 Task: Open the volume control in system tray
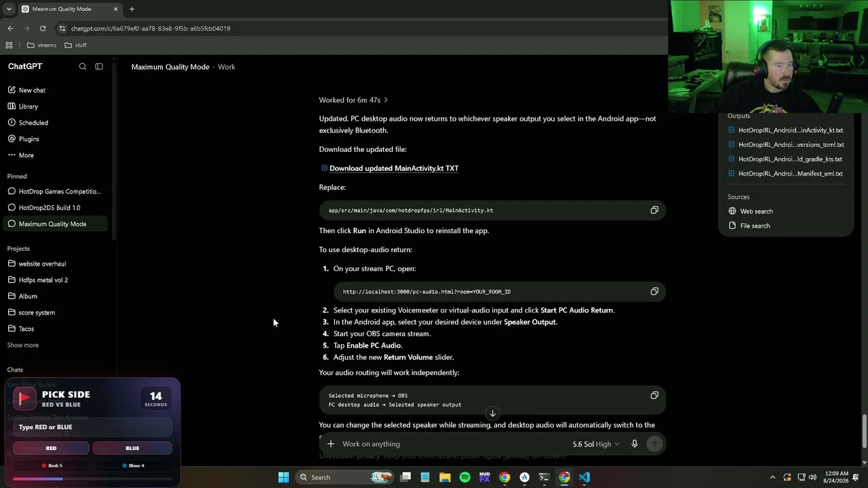814,477
